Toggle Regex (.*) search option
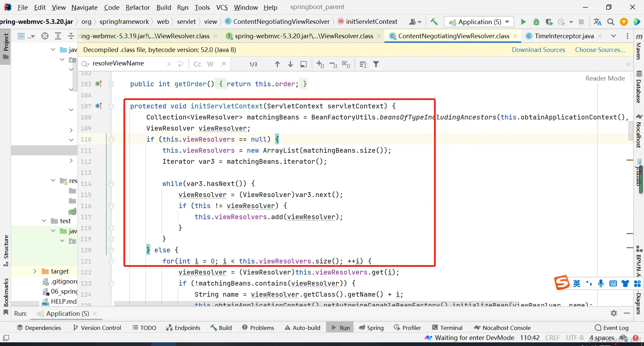Image resolution: width=644 pixels, height=346 pixels. tap(223, 64)
